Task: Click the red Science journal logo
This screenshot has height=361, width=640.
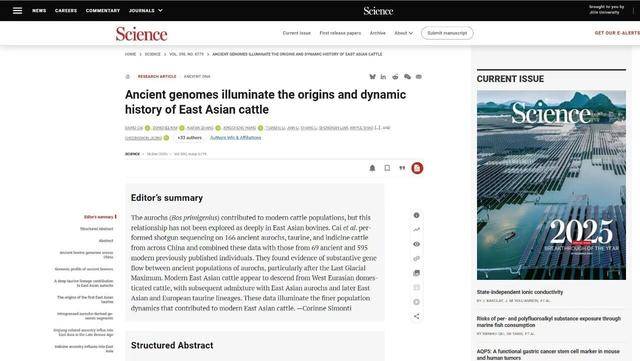Action: (x=141, y=34)
